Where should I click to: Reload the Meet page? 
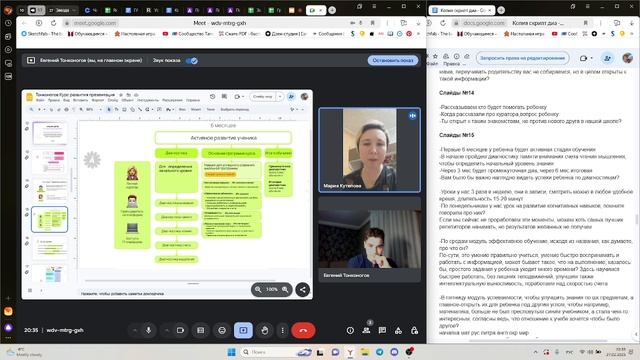click(x=53, y=23)
